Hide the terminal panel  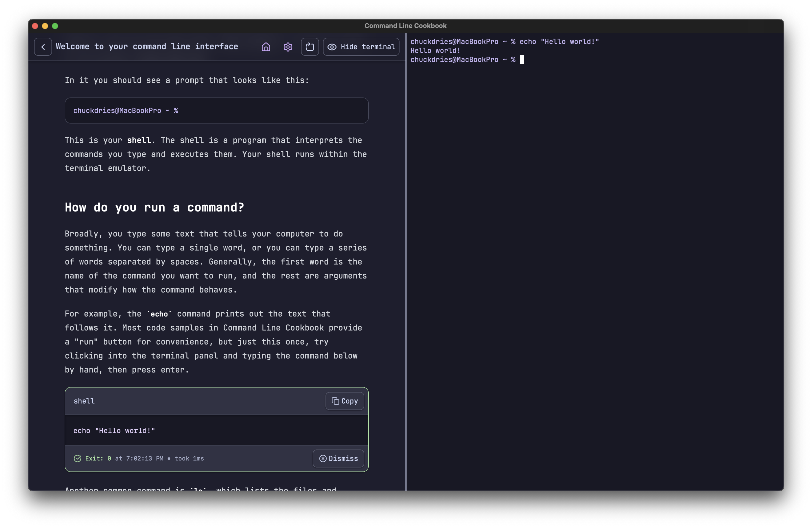point(361,47)
